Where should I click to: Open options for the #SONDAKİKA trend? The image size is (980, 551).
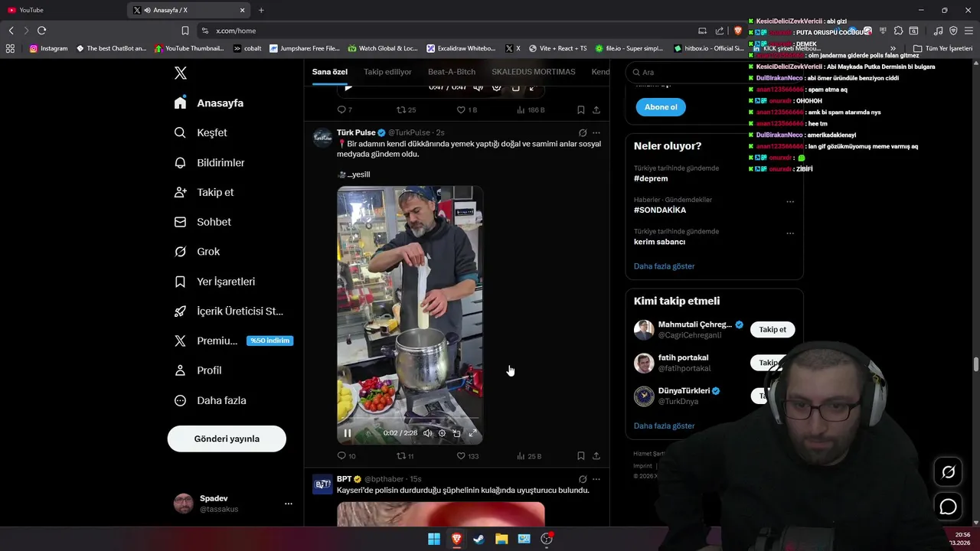pyautogui.click(x=790, y=202)
